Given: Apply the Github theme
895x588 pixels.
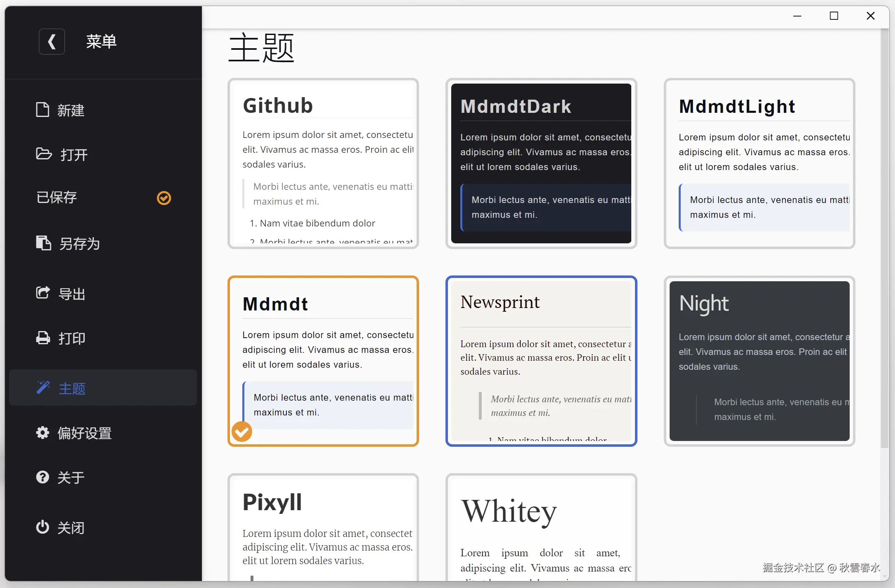Looking at the screenshot, I should (323, 163).
